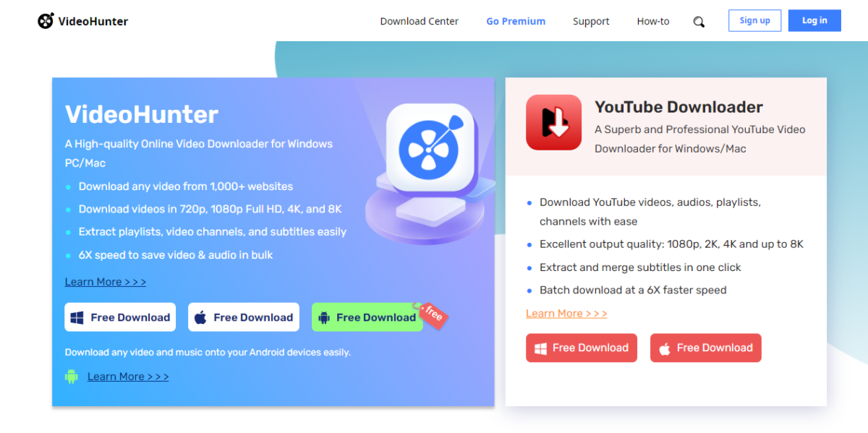
Task: Click "Batch download at a 6X faster speed"
Action: [x=633, y=290]
